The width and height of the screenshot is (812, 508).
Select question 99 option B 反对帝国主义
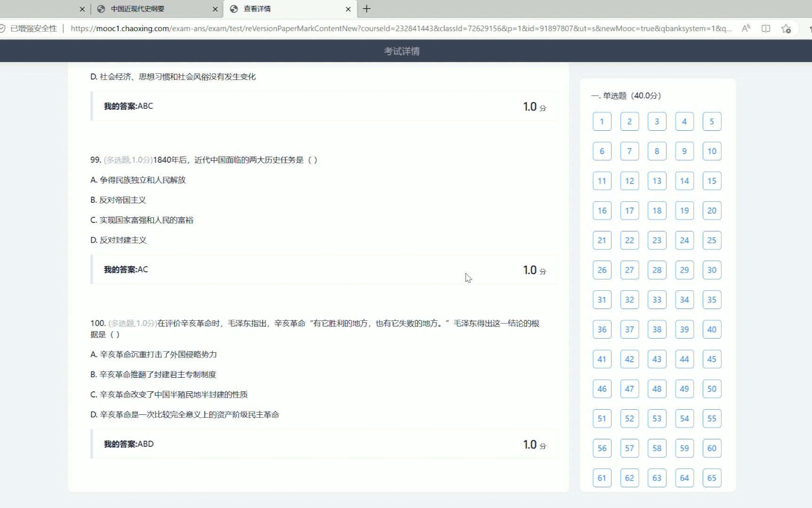pyautogui.click(x=118, y=200)
